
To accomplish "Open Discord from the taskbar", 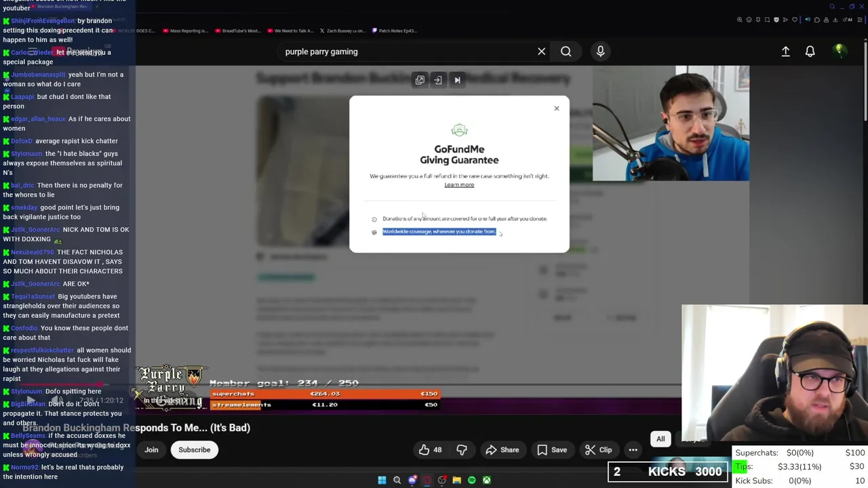I will pos(412,480).
